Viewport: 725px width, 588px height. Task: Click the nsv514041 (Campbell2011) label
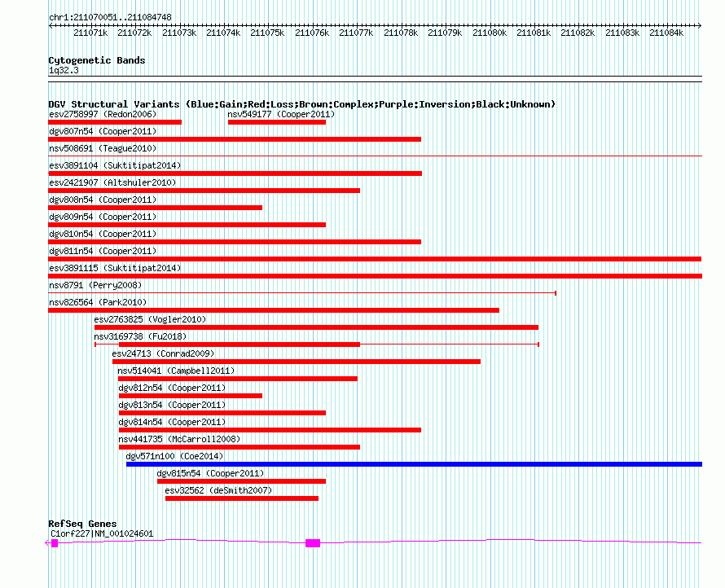tap(176, 371)
